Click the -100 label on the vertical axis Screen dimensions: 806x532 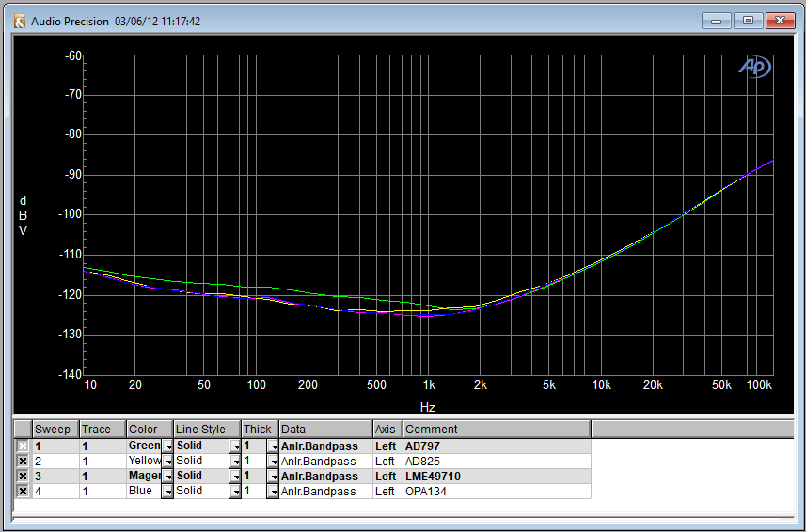70,214
